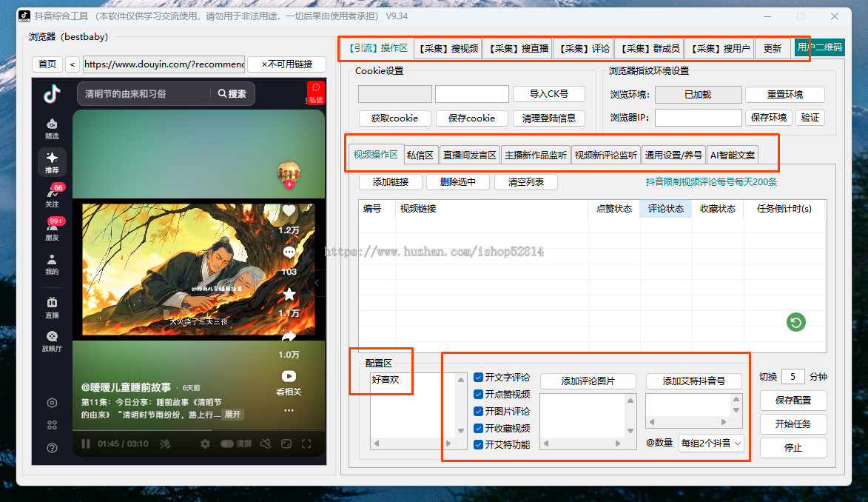Uncheck 开图片评论 checkbox

(478, 411)
